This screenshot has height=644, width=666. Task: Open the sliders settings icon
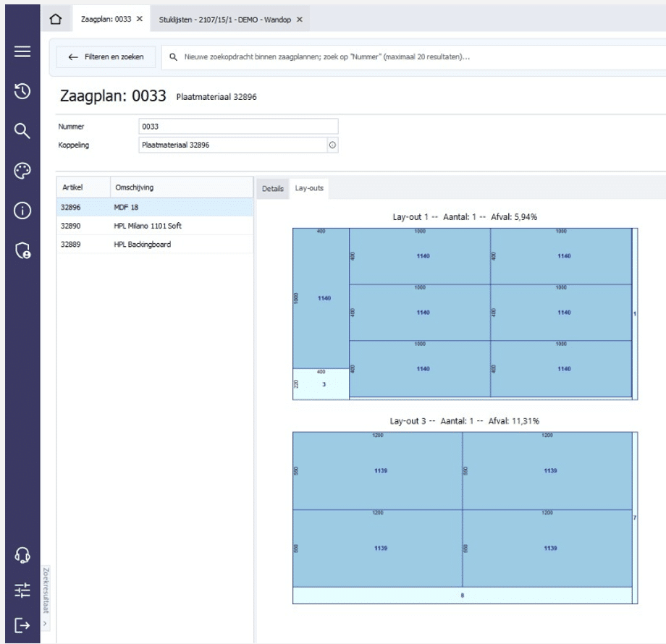coord(22,590)
